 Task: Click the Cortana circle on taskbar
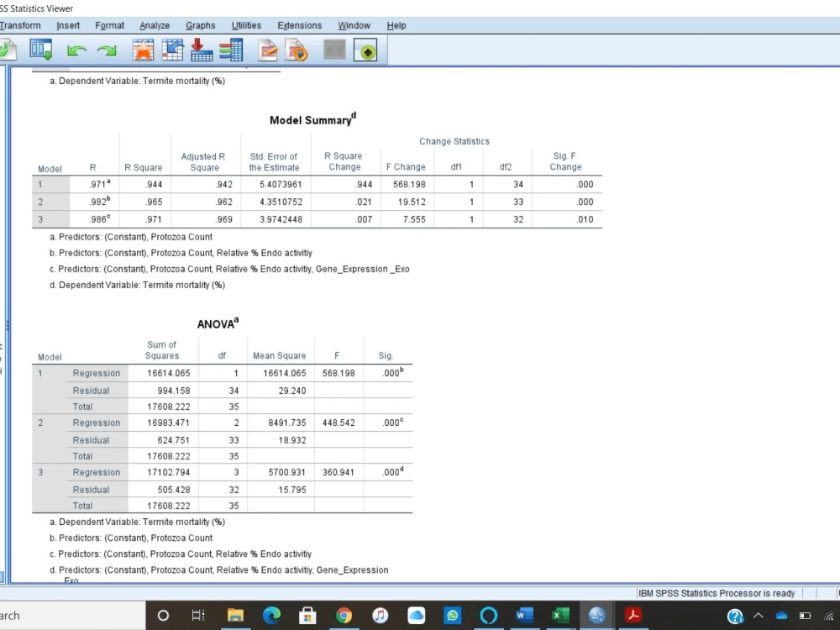tap(164, 616)
